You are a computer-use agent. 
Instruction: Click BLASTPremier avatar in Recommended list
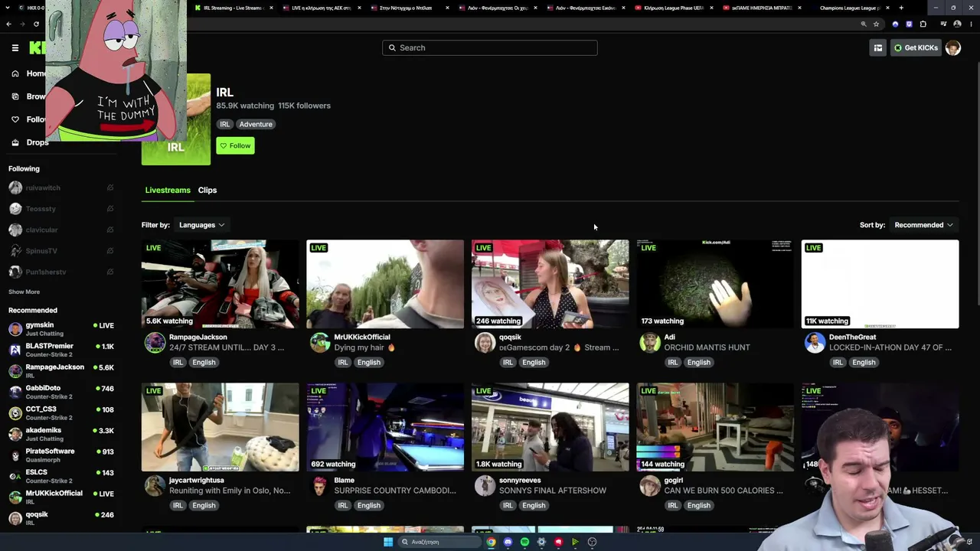pyautogui.click(x=15, y=350)
